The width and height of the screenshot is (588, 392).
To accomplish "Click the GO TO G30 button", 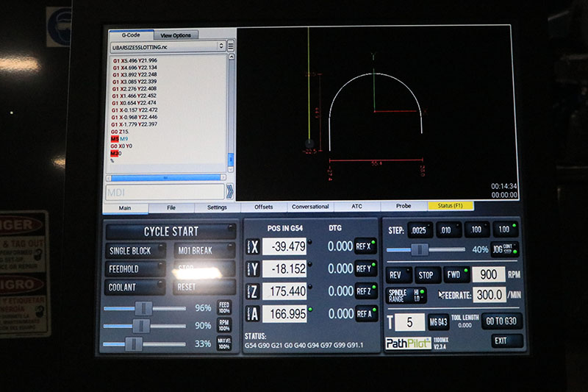I will [x=503, y=321].
